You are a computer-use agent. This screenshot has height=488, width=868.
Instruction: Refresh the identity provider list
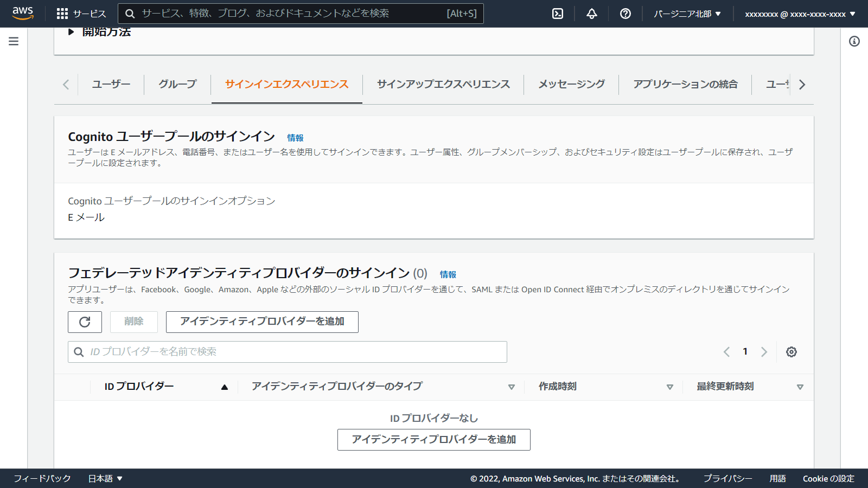point(85,322)
